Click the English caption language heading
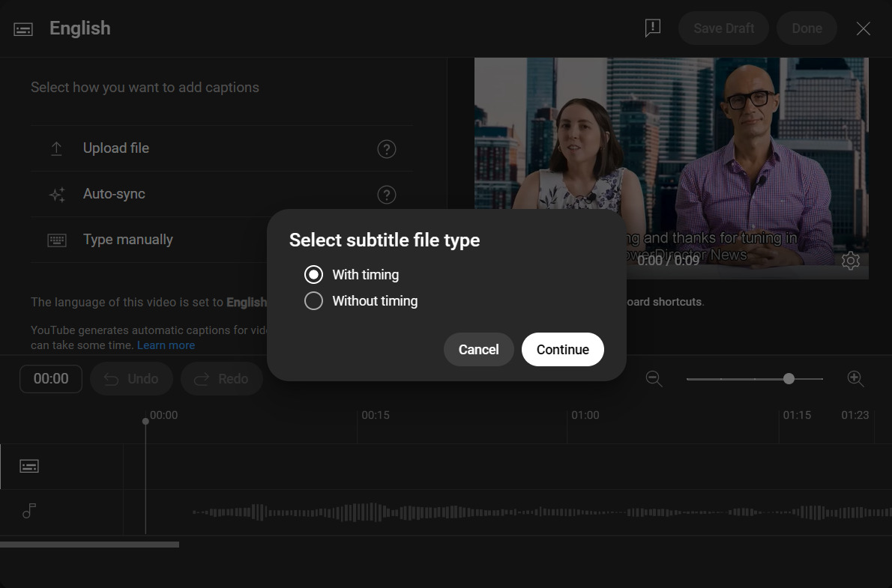892x588 pixels. click(x=79, y=28)
